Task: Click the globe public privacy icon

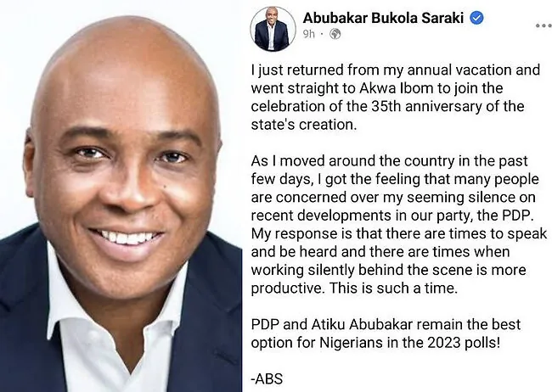Action: 335,34
